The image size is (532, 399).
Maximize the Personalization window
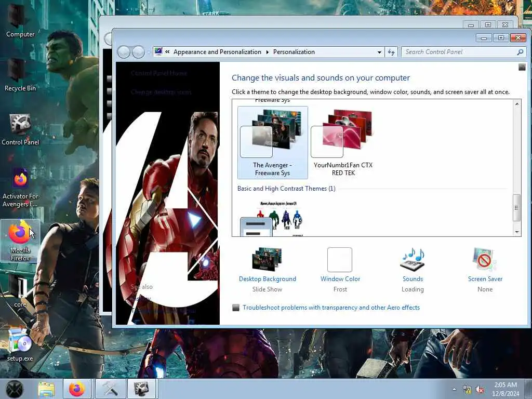[501, 38]
